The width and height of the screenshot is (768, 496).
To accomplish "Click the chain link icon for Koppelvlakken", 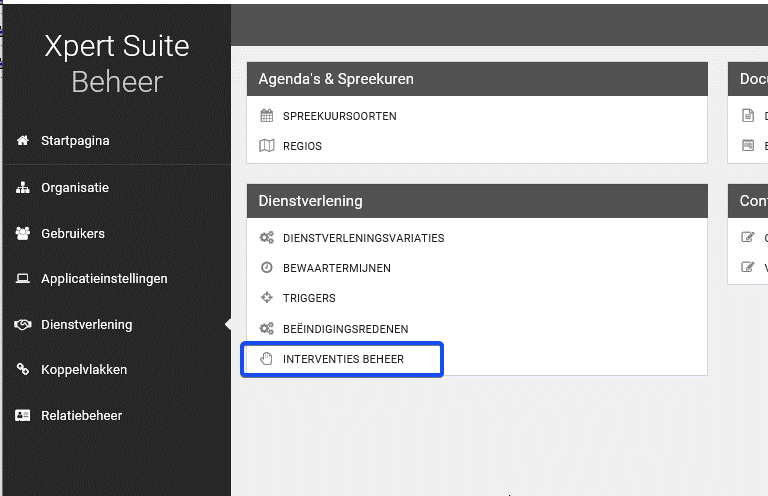I will coord(22,370).
